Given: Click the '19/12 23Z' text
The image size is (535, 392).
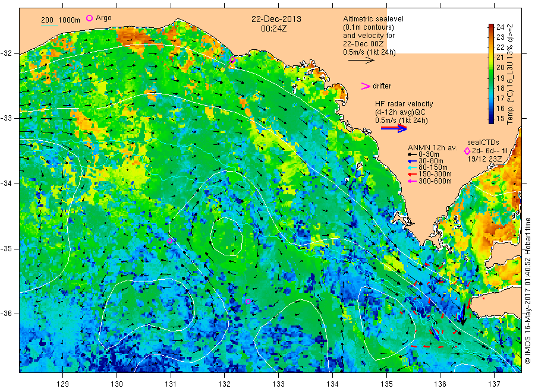Looking at the screenshot, I should pyautogui.click(x=484, y=159).
